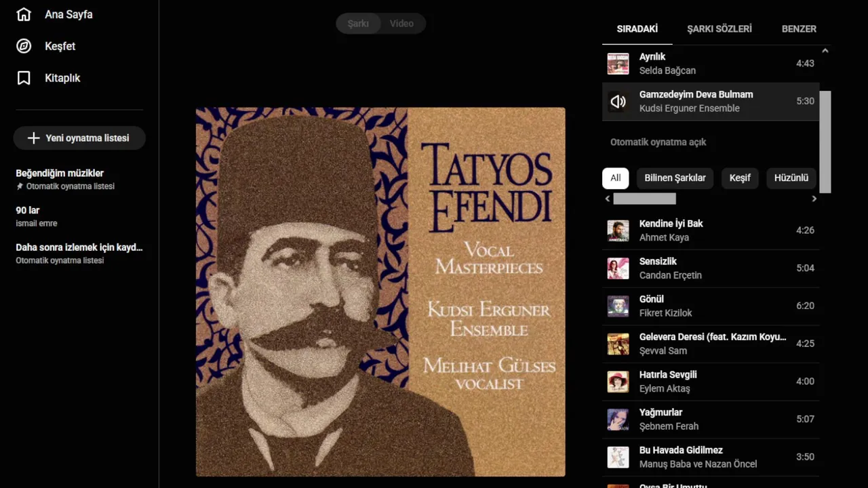The width and height of the screenshot is (868, 488).
Task: Open the BENZER tab
Action: point(799,29)
